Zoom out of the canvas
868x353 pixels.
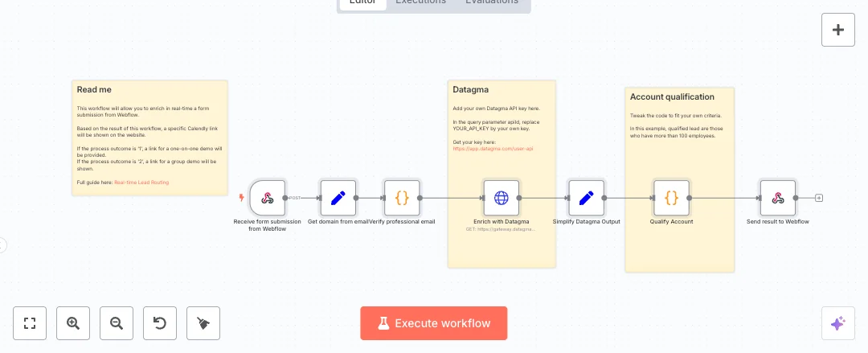[117, 323]
